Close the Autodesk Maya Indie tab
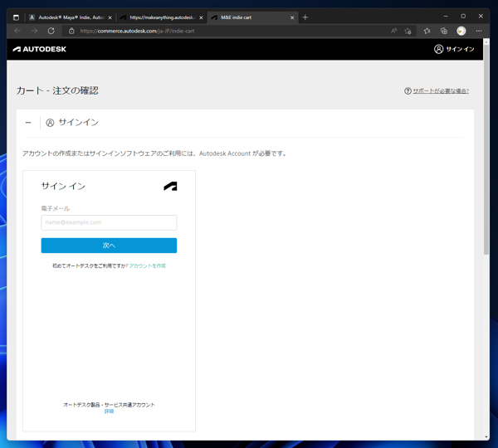 pyautogui.click(x=110, y=17)
